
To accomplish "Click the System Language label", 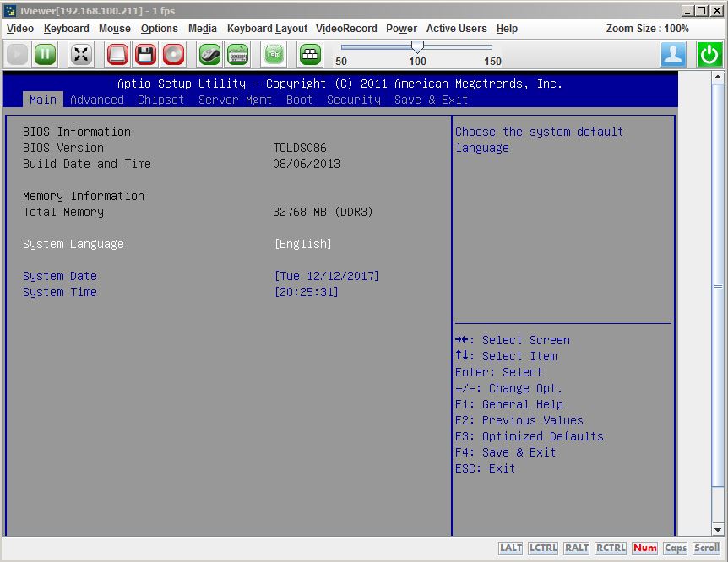I will tap(73, 244).
